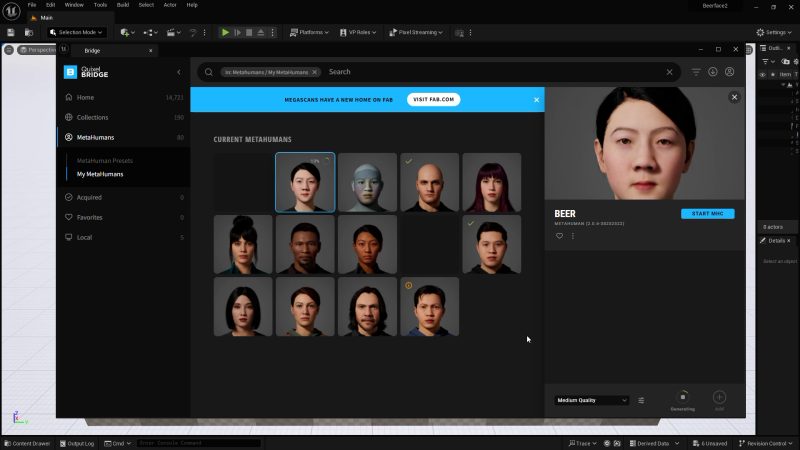Screen dimensions: 800x450
Task: Open the Help menu
Action: (192, 5)
